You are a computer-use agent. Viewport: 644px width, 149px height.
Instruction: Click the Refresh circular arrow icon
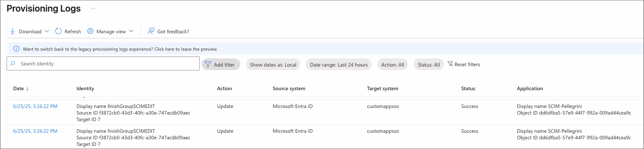(58, 31)
